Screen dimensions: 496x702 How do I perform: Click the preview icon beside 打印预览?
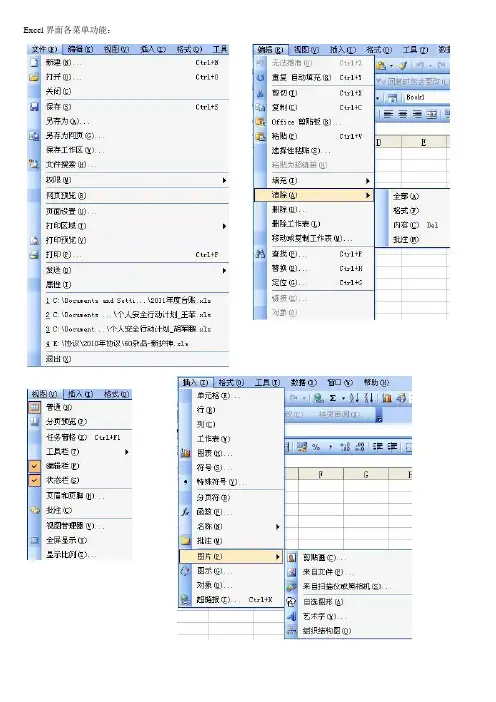34,240
